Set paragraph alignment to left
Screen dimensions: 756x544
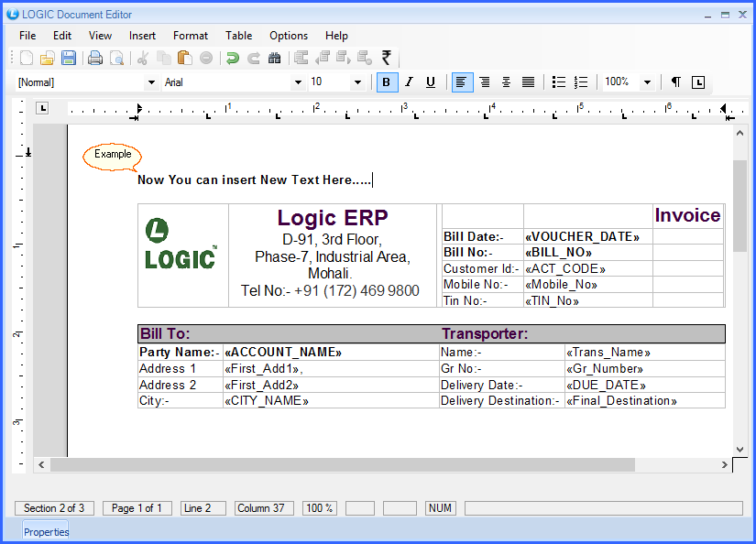(462, 82)
